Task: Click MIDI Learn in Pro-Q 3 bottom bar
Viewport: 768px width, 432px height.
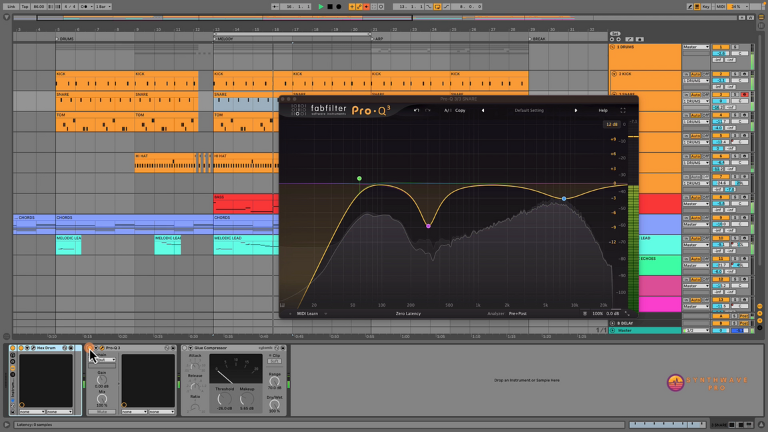Action: [x=307, y=313]
